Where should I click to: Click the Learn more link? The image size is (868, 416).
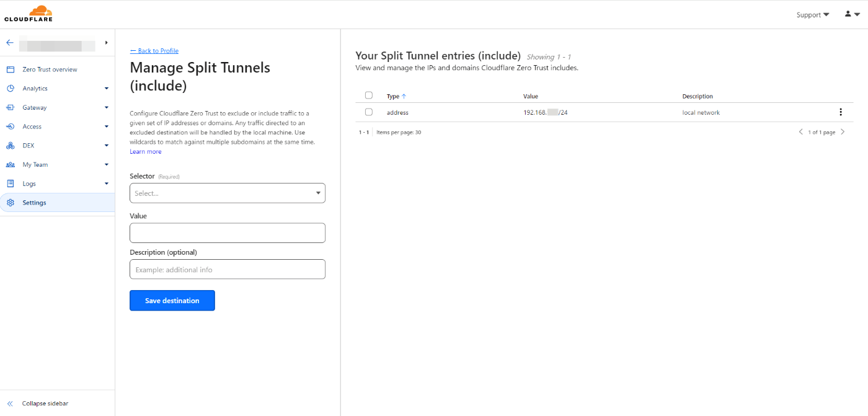(x=146, y=152)
